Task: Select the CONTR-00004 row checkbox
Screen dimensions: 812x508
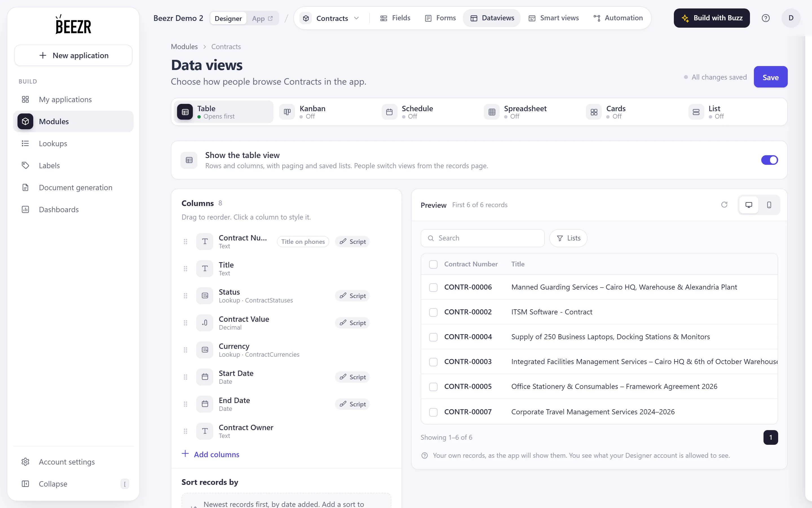Action: 433,337
